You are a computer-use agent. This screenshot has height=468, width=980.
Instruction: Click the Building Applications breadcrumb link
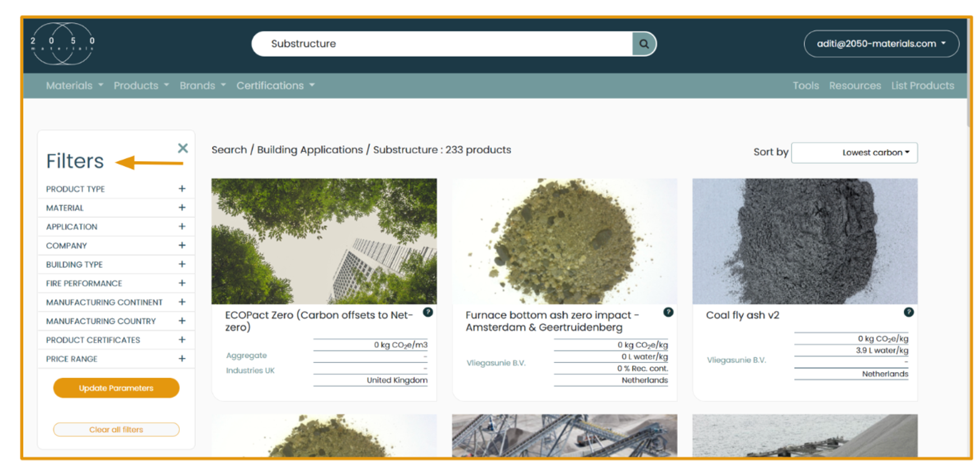click(x=310, y=150)
